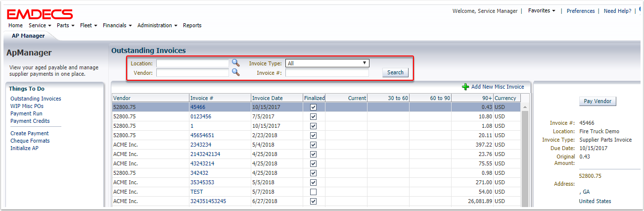The width and height of the screenshot is (644, 211).
Task: Select the AP Manager tab
Action: [28, 36]
